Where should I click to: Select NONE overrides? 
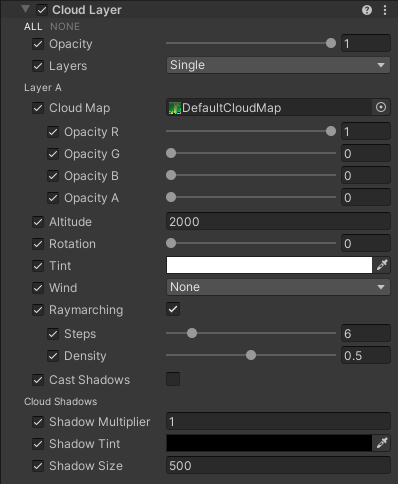coord(65,27)
